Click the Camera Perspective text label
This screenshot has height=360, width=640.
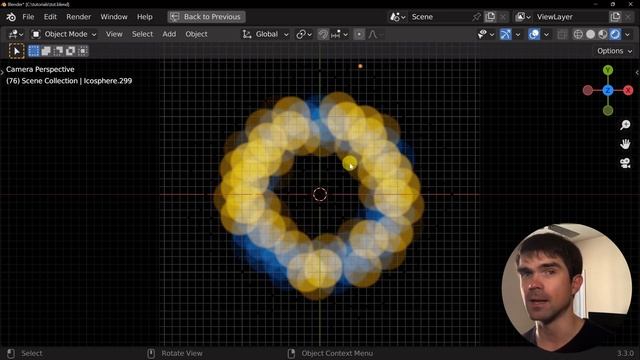(x=40, y=69)
